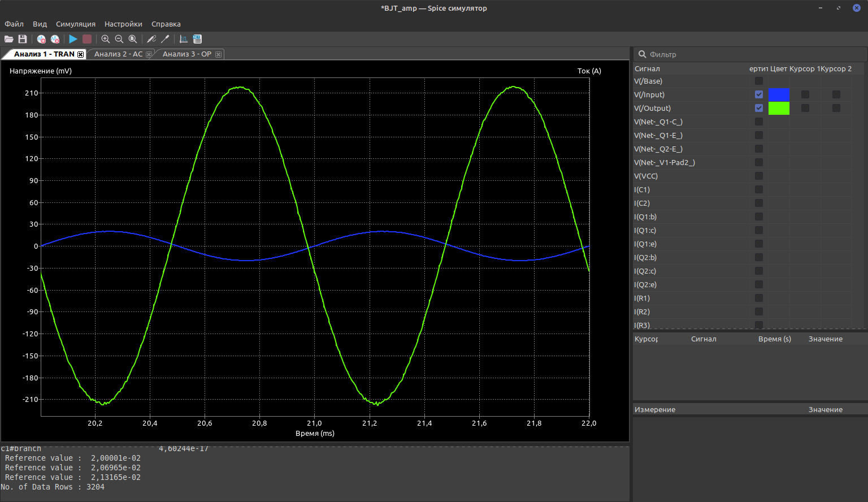Zoom out of the plot
Screen dimensions: 868x502
tap(119, 39)
